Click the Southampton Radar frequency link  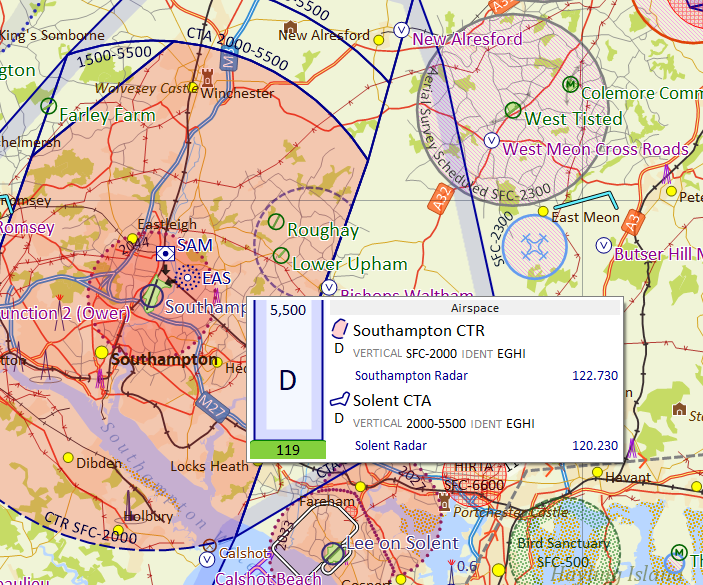coord(411,376)
